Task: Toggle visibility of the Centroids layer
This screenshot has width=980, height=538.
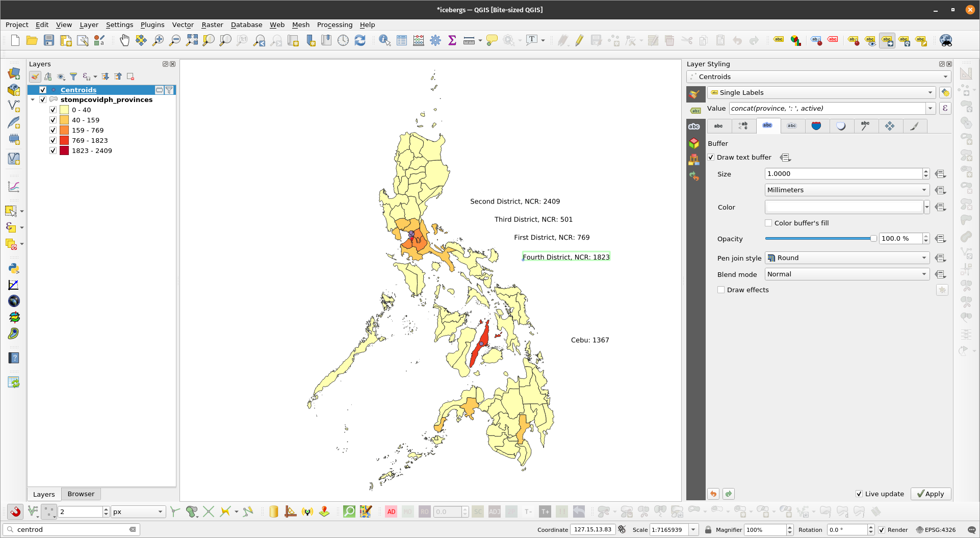Action: coord(43,90)
